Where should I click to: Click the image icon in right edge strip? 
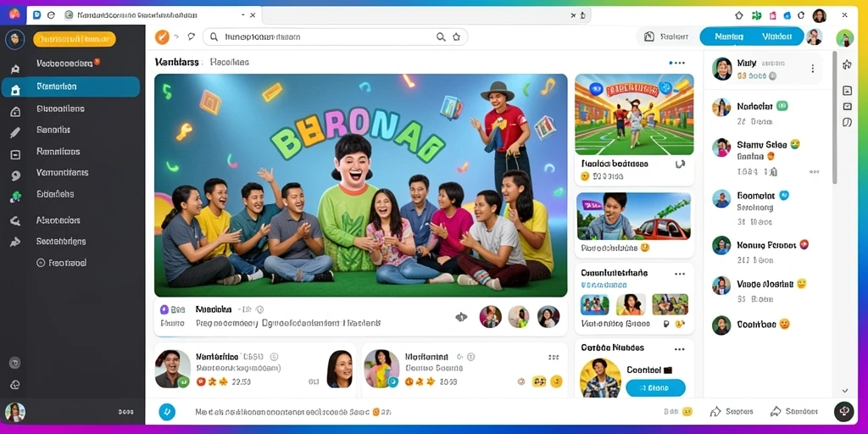(847, 90)
